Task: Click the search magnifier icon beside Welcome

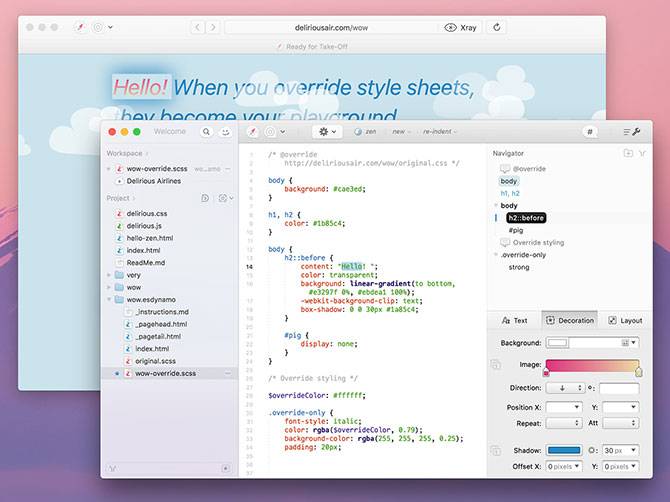Action: (x=206, y=132)
